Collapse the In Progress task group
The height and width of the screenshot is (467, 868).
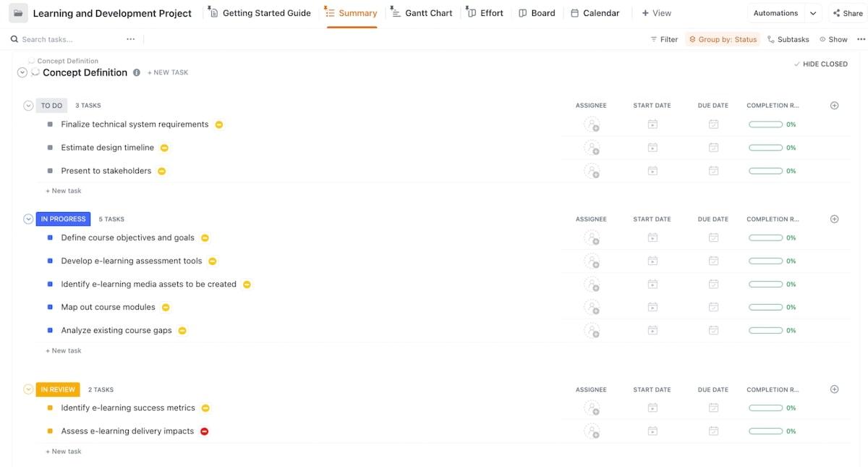28,219
